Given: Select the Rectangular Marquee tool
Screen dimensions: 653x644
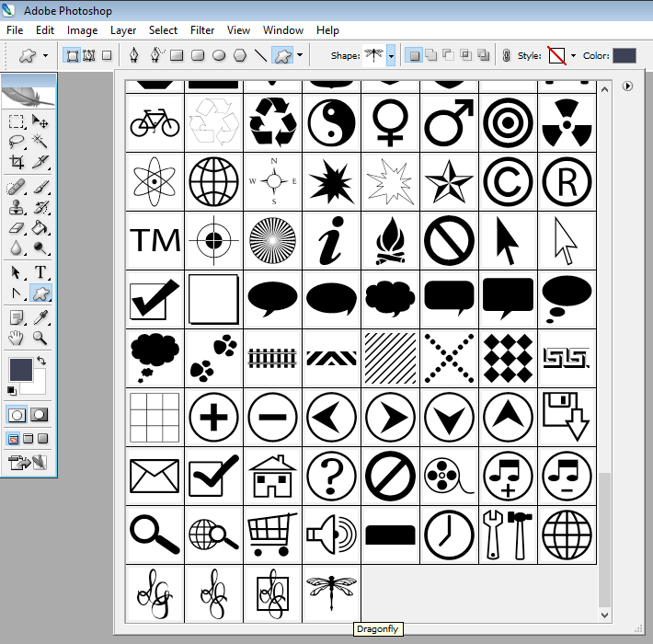Looking at the screenshot, I should point(17,121).
